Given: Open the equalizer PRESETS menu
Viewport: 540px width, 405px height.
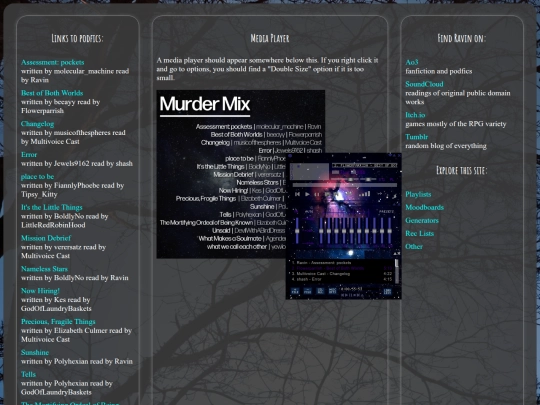Looking at the screenshot, I should coord(386,211).
